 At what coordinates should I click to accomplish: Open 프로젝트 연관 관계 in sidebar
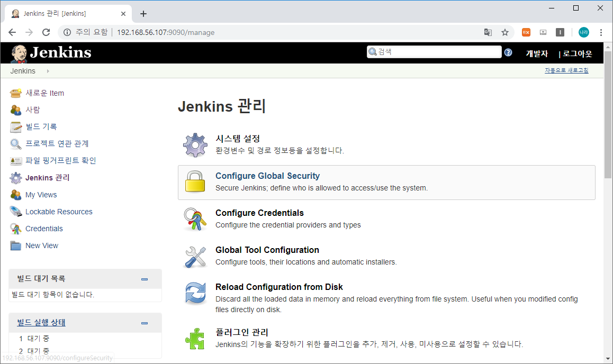[57, 144]
